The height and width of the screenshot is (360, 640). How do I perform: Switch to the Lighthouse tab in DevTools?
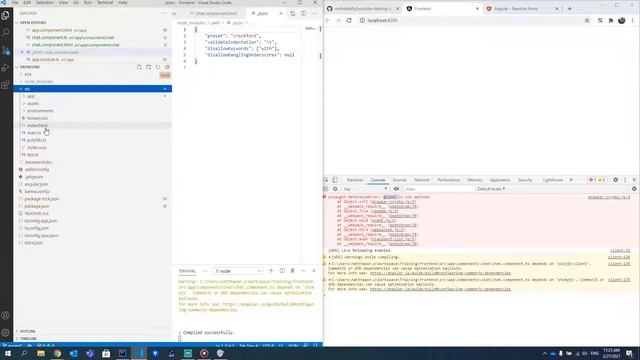click(553, 180)
